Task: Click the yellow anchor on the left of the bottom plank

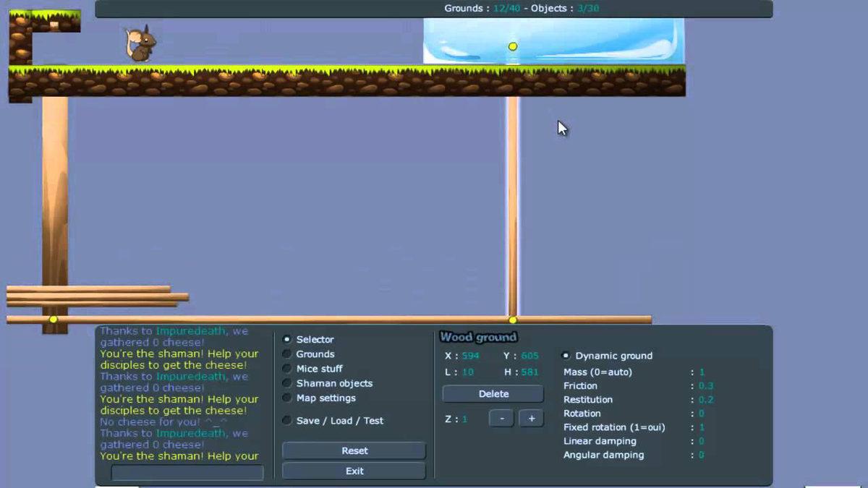Action: point(53,319)
